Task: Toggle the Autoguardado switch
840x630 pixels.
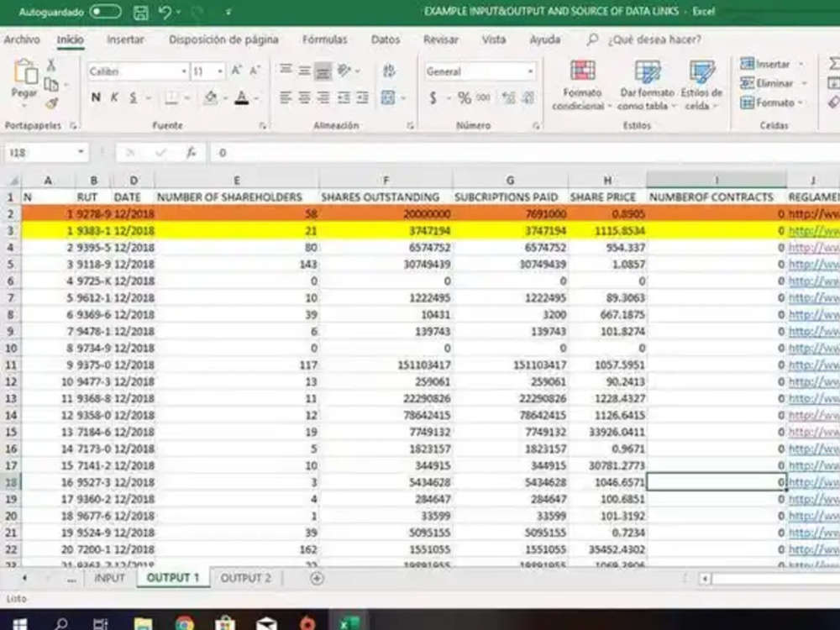Action: (x=105, y=12)
